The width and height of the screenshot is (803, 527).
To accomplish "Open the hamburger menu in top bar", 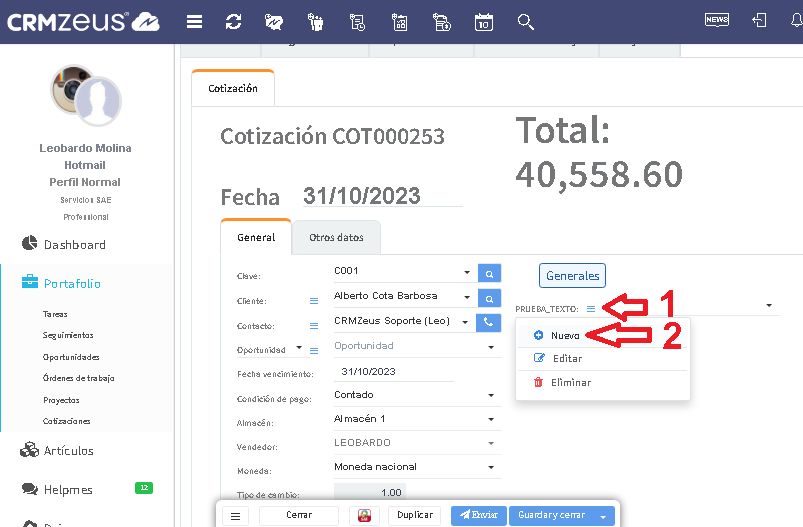I will [x=194, y=22].
